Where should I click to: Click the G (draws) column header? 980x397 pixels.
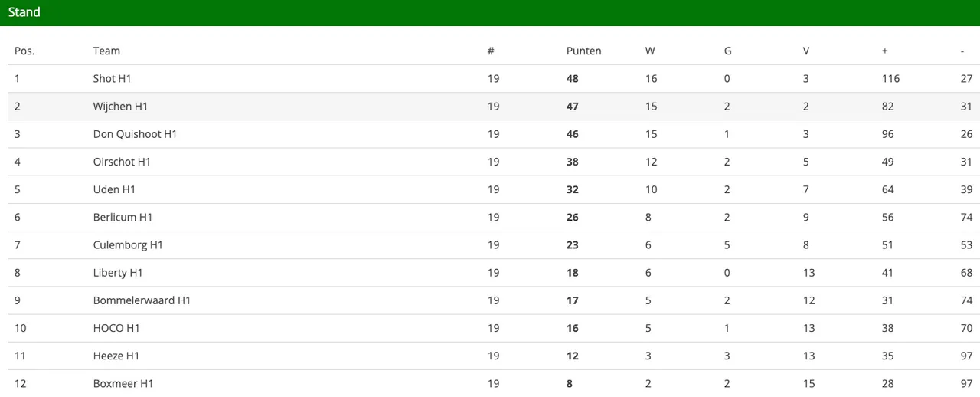[x=727, y=51]
